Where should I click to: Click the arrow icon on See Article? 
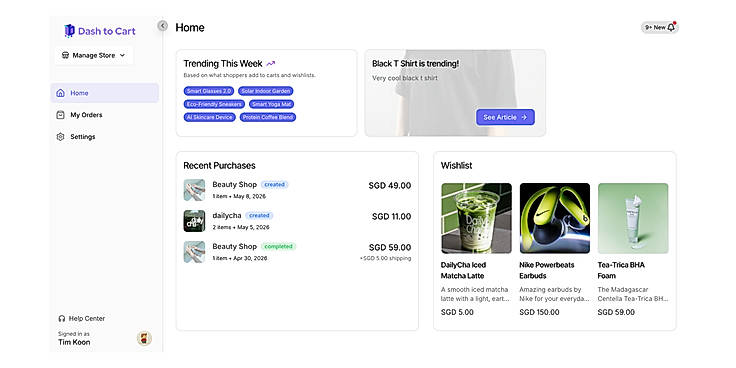click(524, 117)
